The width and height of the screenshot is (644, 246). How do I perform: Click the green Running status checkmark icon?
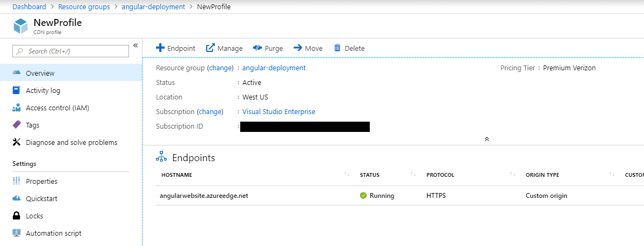[363, 196]
